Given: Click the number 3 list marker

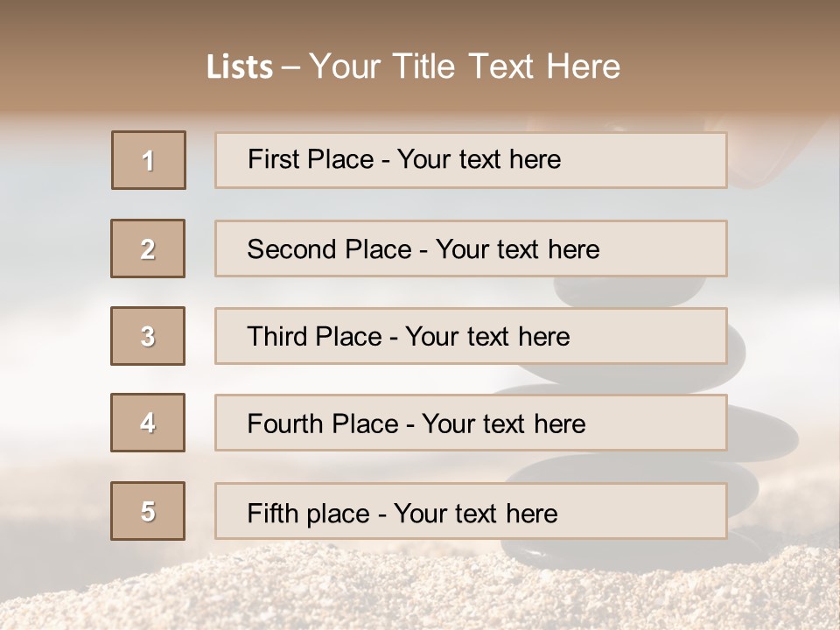Looking at the screenshot, I should click(148, 336).
